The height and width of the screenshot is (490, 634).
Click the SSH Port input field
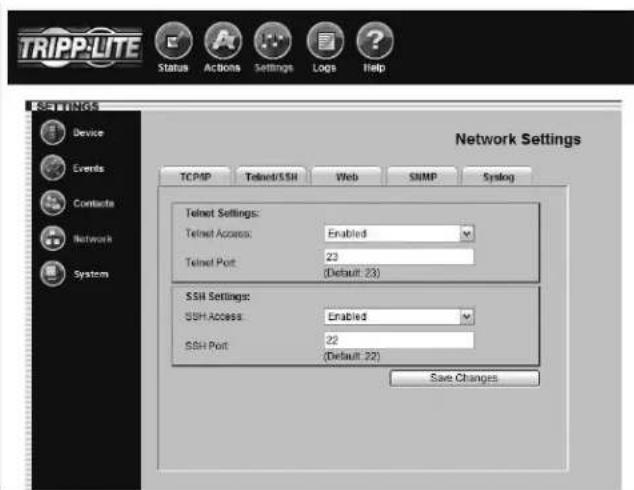[399, 340]
